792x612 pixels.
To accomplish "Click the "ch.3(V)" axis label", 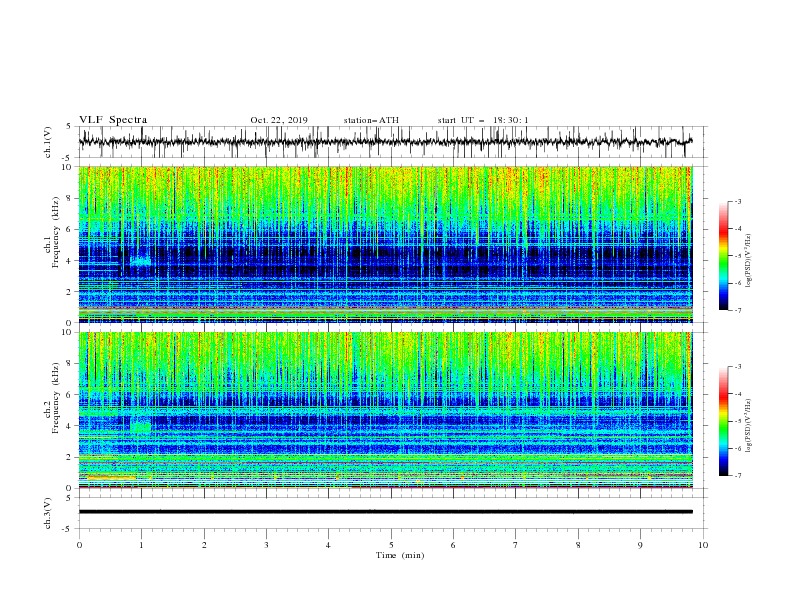I will [x=48, y=513].
